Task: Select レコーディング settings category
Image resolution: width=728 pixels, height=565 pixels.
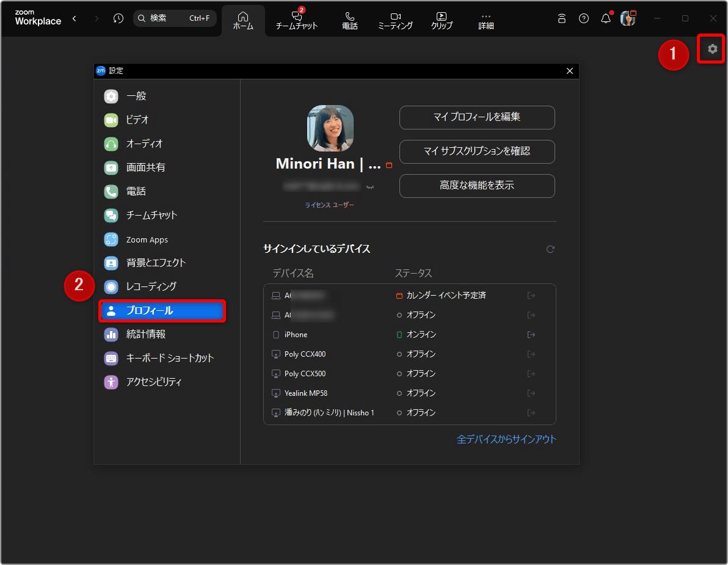Action: coord(162,287)
